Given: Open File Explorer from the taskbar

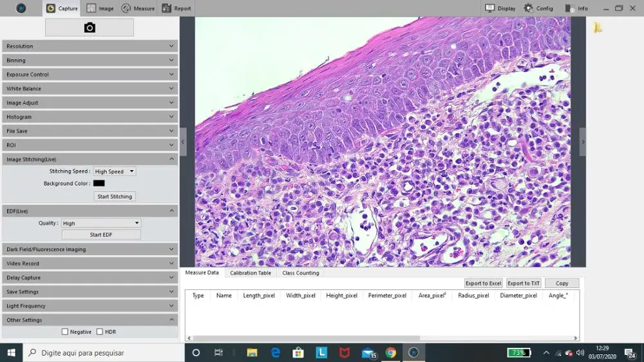Looking at the screenshot, I should 252,352.
